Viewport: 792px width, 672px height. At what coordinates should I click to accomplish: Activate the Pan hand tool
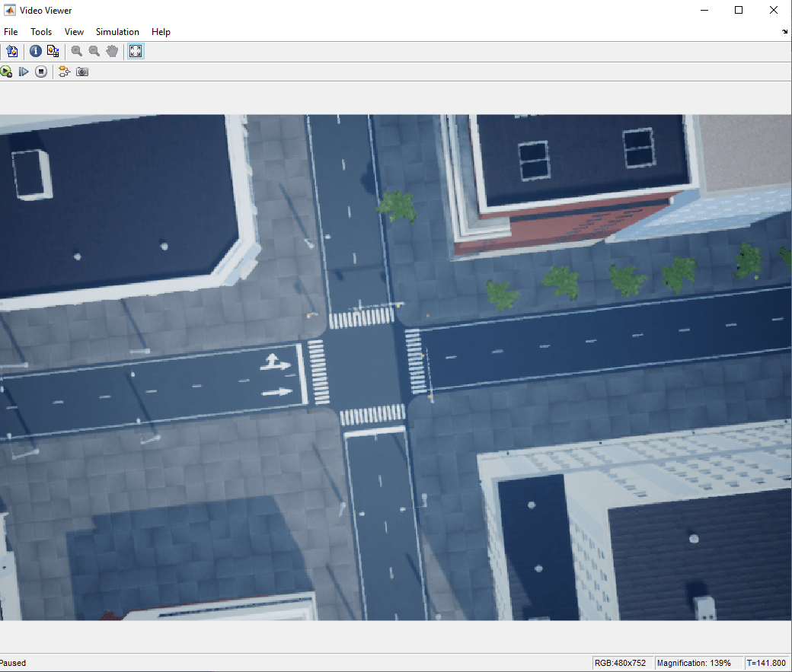(112, 51)
